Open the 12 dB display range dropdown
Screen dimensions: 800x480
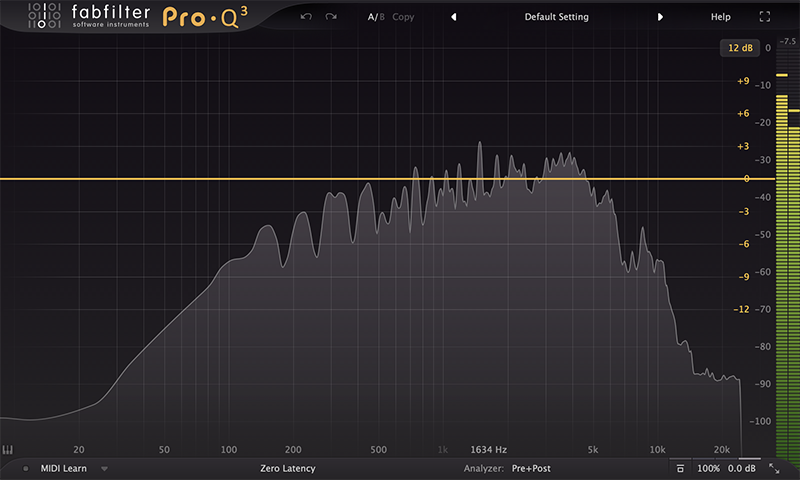pos(738,48)
